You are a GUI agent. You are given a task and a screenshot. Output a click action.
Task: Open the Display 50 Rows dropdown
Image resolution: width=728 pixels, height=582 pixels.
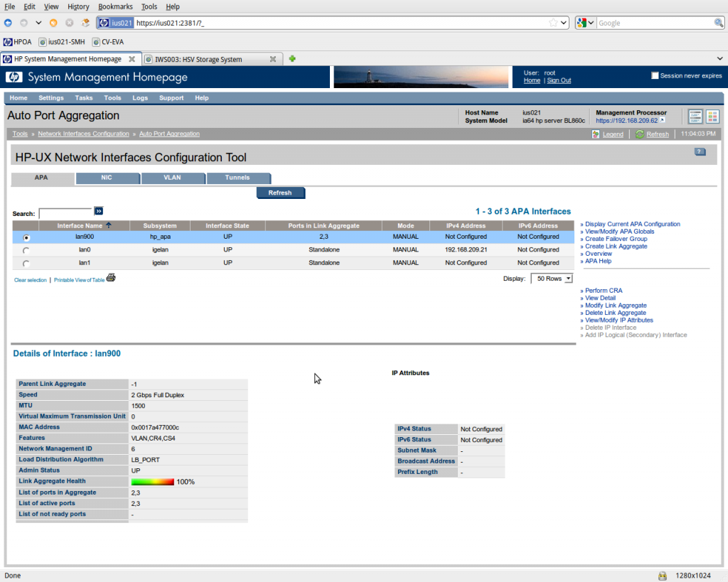coord(552,279)
